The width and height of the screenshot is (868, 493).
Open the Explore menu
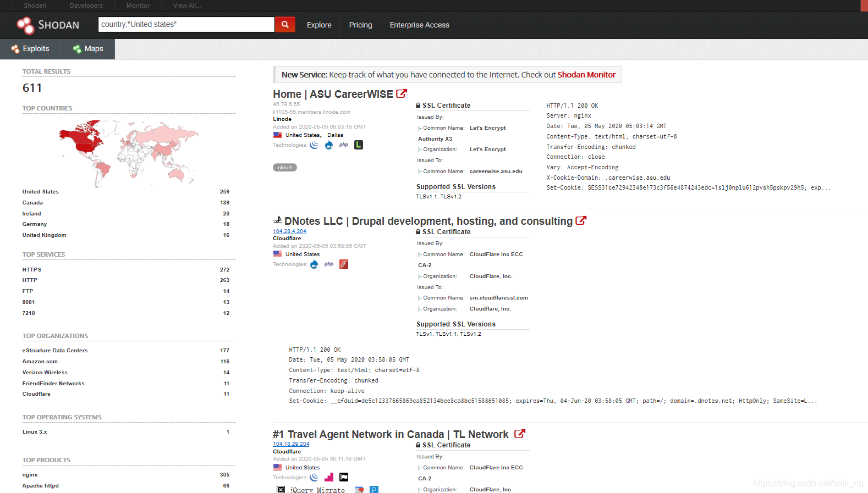pos(319,25)
